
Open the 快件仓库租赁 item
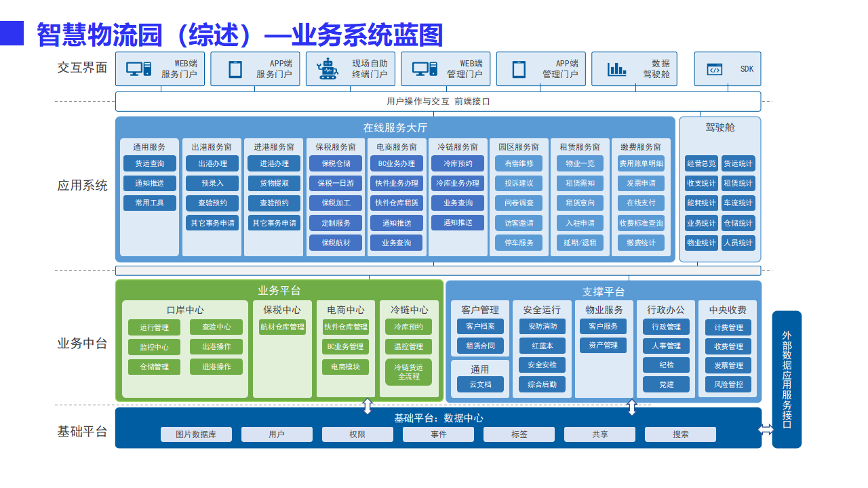point(396,203)
